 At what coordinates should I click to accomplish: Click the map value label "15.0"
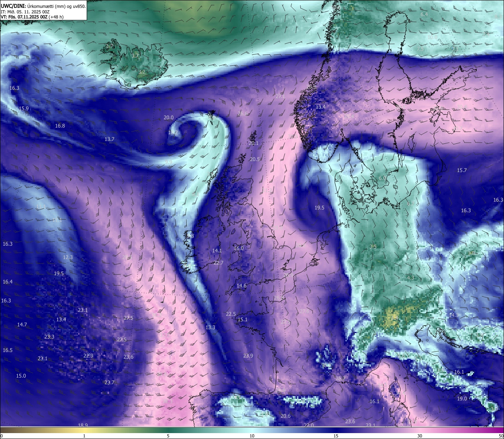tap(21, 376)
